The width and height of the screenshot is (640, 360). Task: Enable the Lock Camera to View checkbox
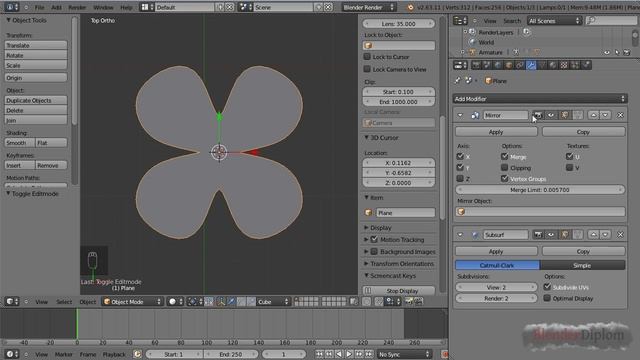(x=367, y=69)
